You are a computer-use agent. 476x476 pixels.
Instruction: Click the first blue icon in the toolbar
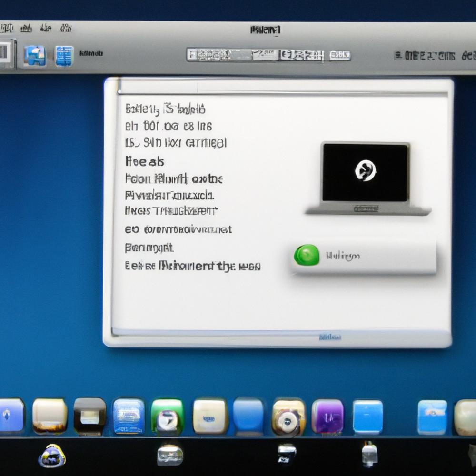click(35, 55)
